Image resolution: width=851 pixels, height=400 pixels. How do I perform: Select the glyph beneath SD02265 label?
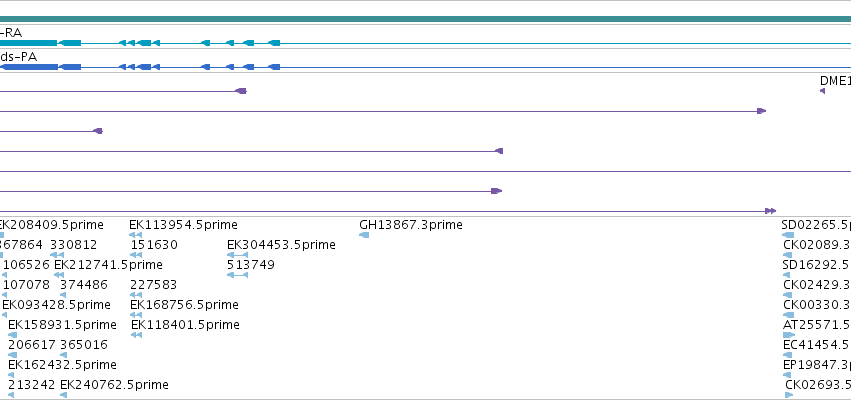click(x=788, y=235)
